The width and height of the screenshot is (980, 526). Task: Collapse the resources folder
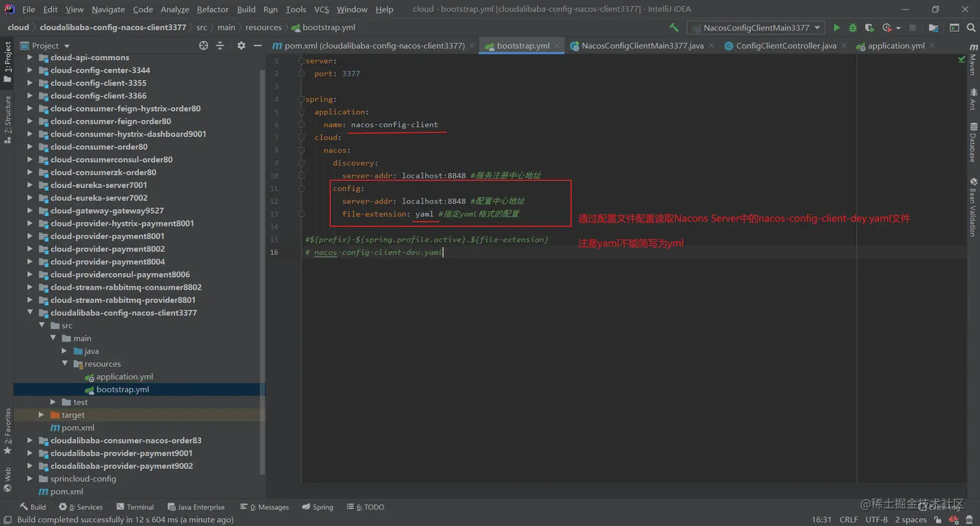coord(65,364)
